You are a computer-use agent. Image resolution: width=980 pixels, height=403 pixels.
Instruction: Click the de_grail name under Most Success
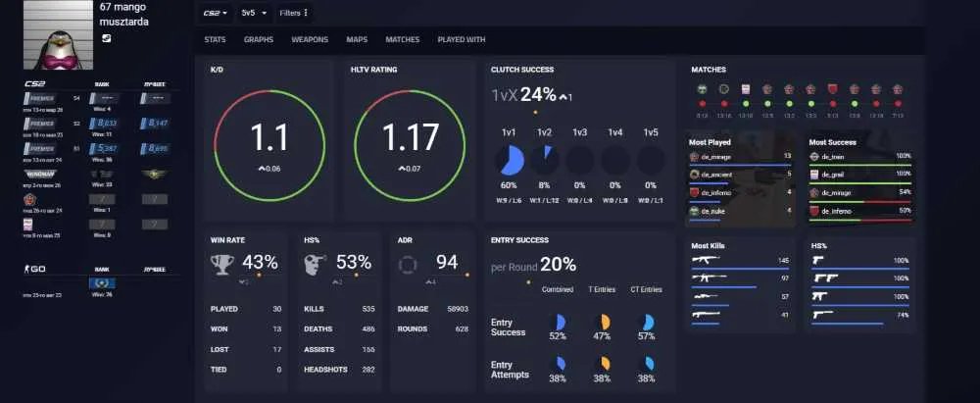pyautogui.click(x=832, y=175)
